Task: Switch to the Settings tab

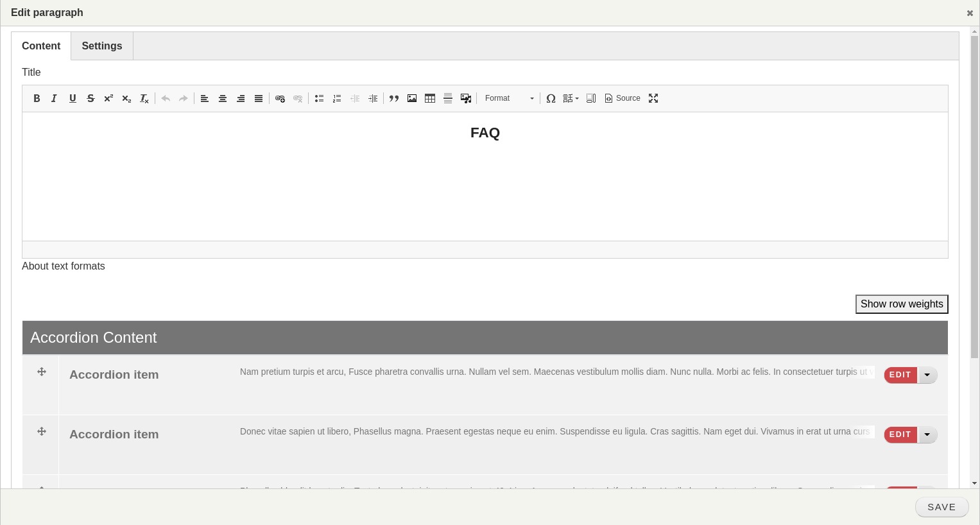Action: (x=101, y=46)
